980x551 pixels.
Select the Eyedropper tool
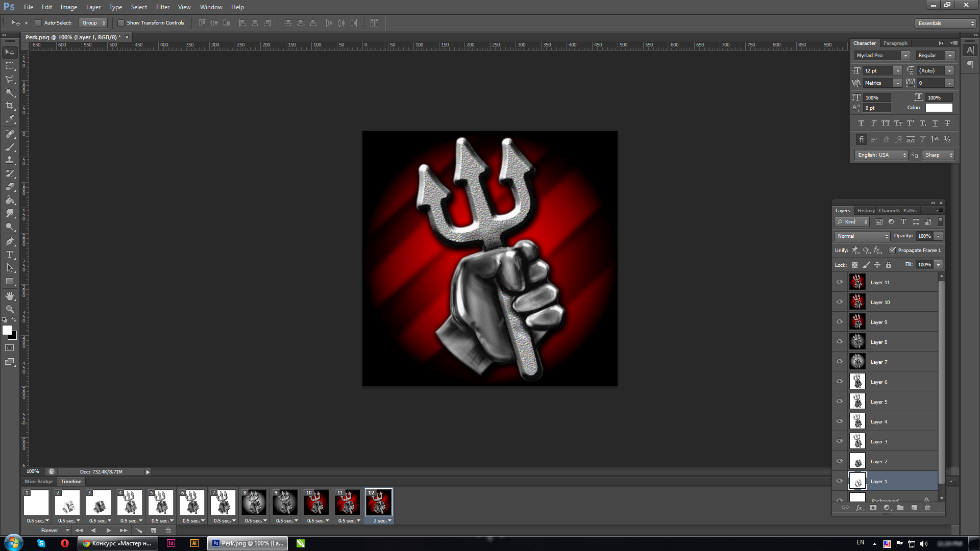10,119
